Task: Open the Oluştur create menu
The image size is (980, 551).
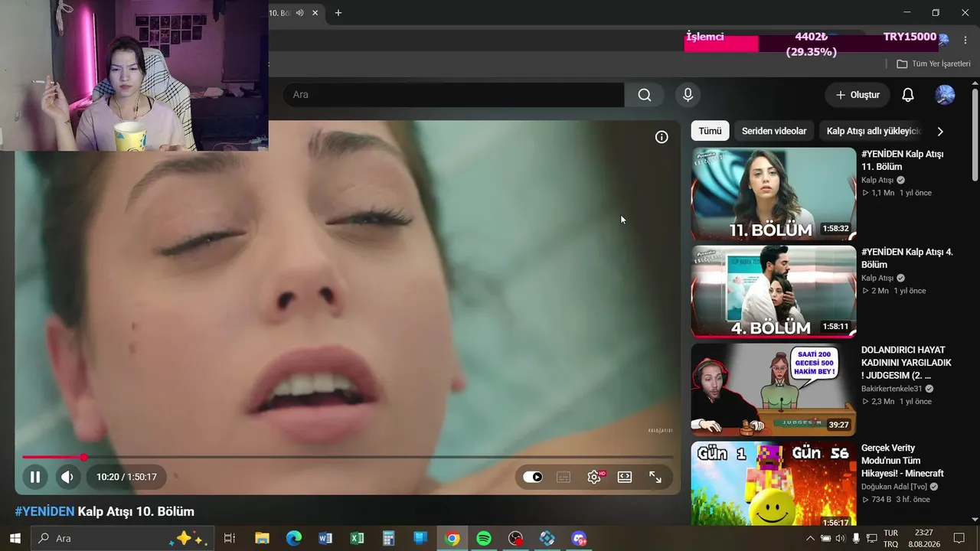Action: (857, 95)
